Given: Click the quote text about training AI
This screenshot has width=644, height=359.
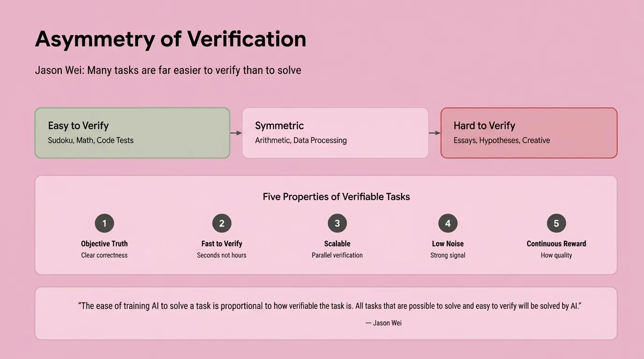Looking at the screenshot, I should (329, 306).
